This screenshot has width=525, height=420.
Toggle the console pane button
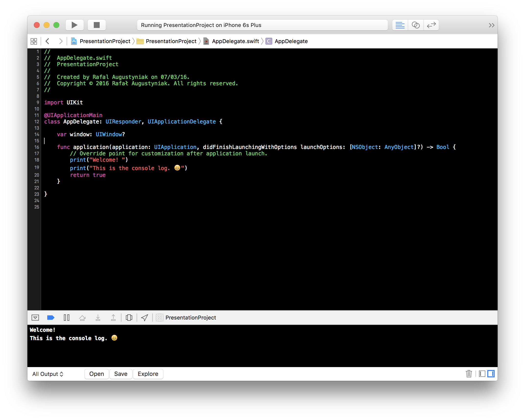pyautogui.click(x=491, y=374)
